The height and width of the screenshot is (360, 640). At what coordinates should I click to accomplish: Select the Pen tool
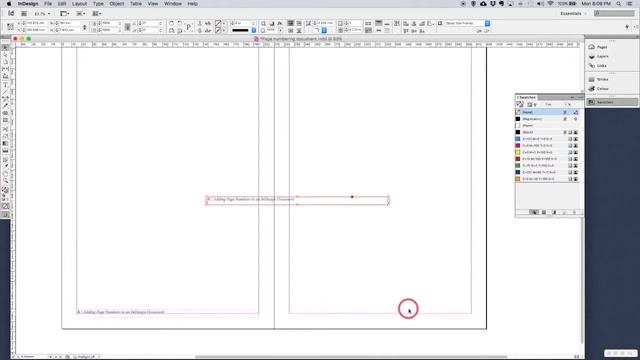click(x=5, y=98)
